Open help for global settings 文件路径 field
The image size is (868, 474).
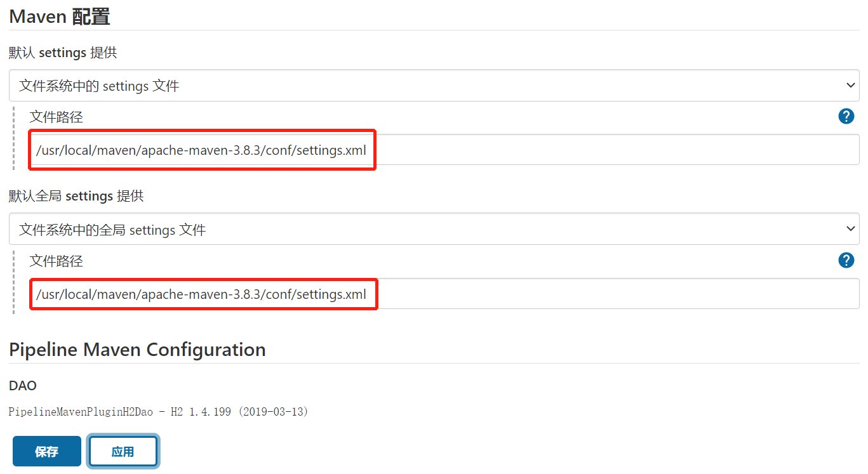[846, 260]
